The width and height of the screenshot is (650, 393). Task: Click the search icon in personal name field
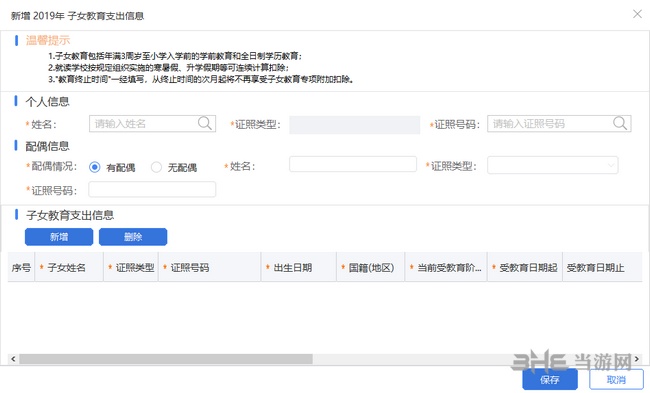click(x=205, y=123)
